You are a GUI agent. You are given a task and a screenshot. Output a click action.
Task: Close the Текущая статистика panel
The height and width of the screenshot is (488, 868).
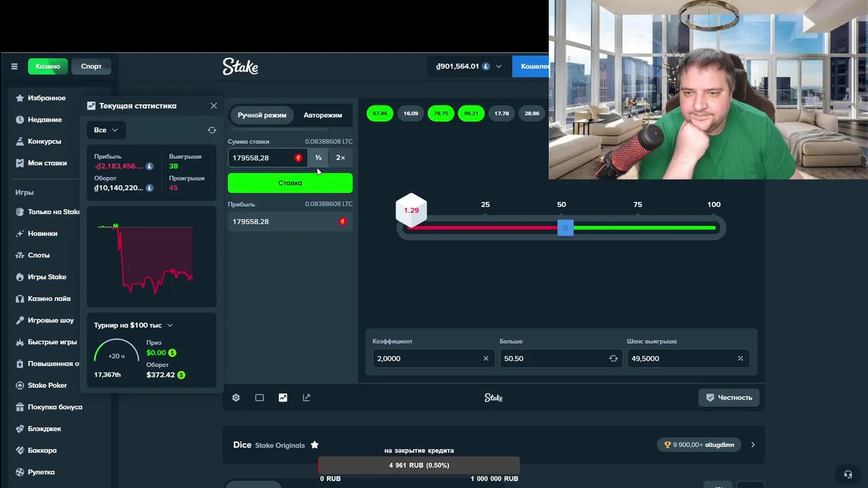214,106
